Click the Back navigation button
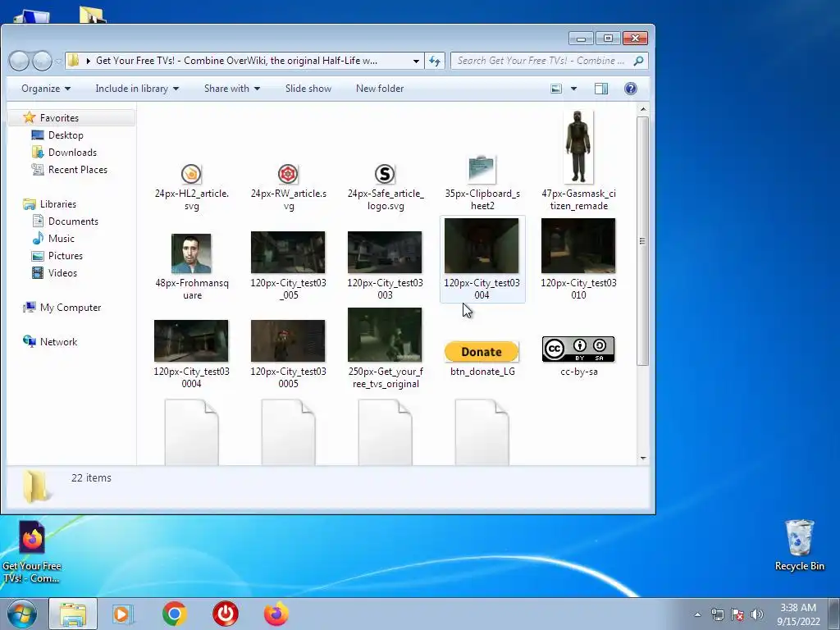This screenshot has width=840, height=630. 20,61
